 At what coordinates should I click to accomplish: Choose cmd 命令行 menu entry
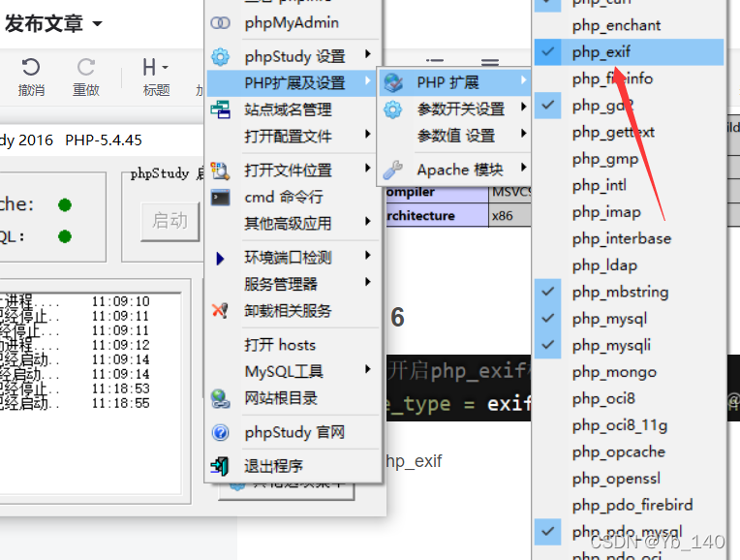click(293, 197)
